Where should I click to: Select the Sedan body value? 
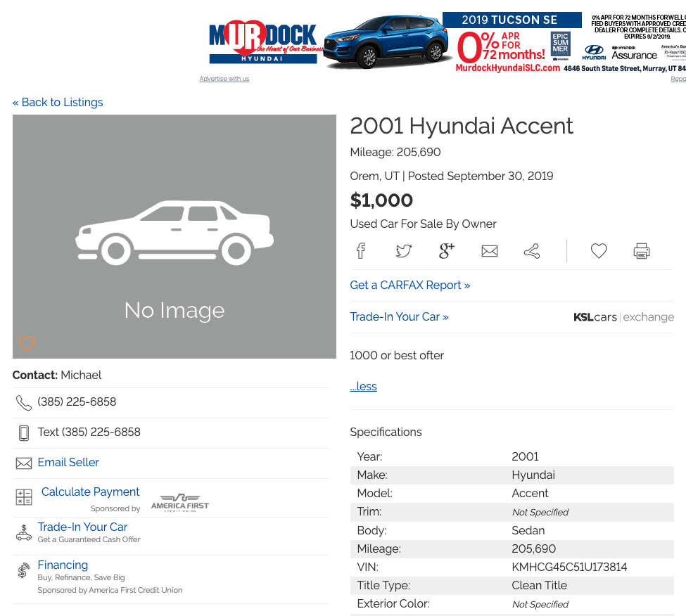[x=528, y=530]
